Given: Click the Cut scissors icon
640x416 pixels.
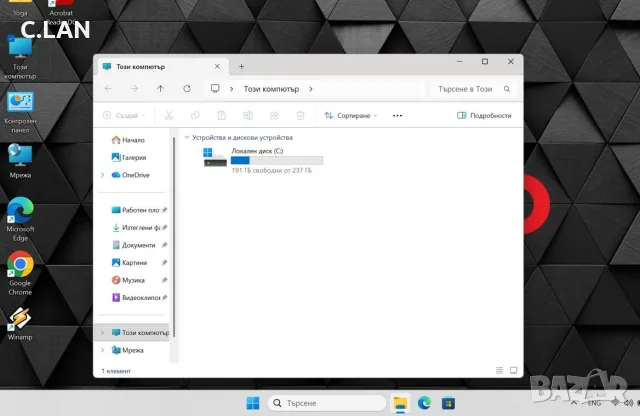Looking at the screenshot, I should (x=169, y=116).
